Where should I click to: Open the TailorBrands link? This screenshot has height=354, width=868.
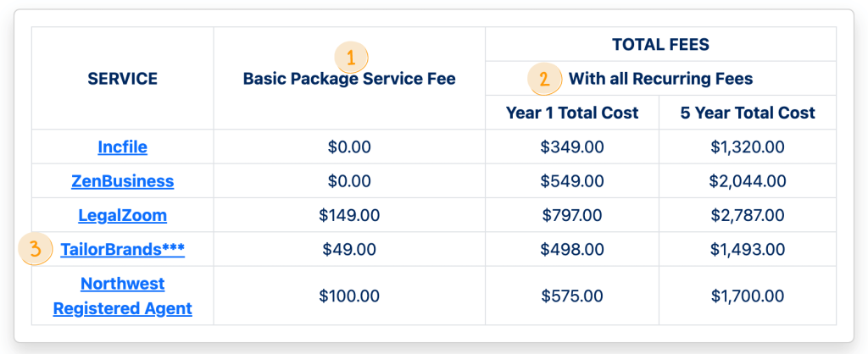click(x=123, y=250)
